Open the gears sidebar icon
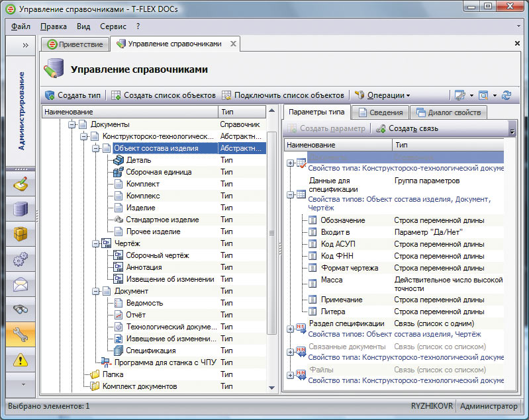This screenshot has width=529, height=420. 21,259
